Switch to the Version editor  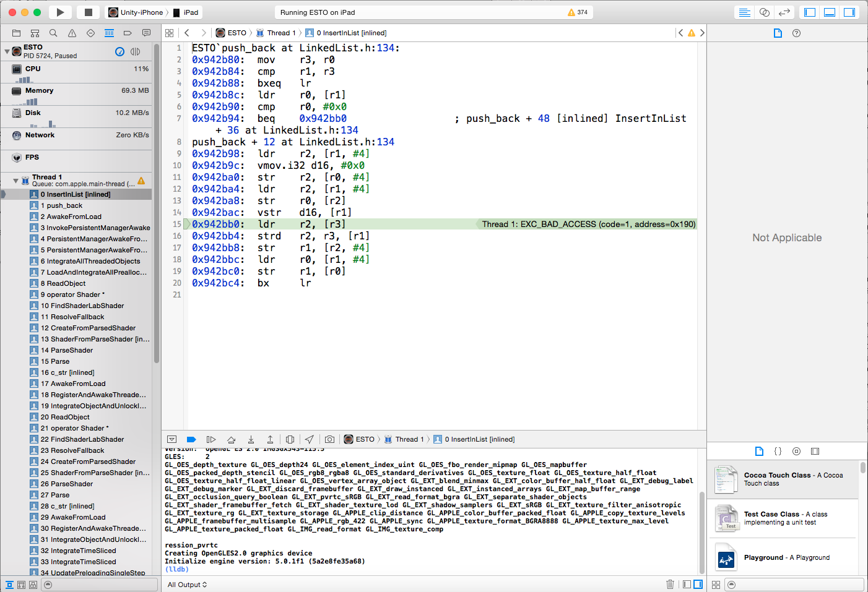(x=784, y=12)
